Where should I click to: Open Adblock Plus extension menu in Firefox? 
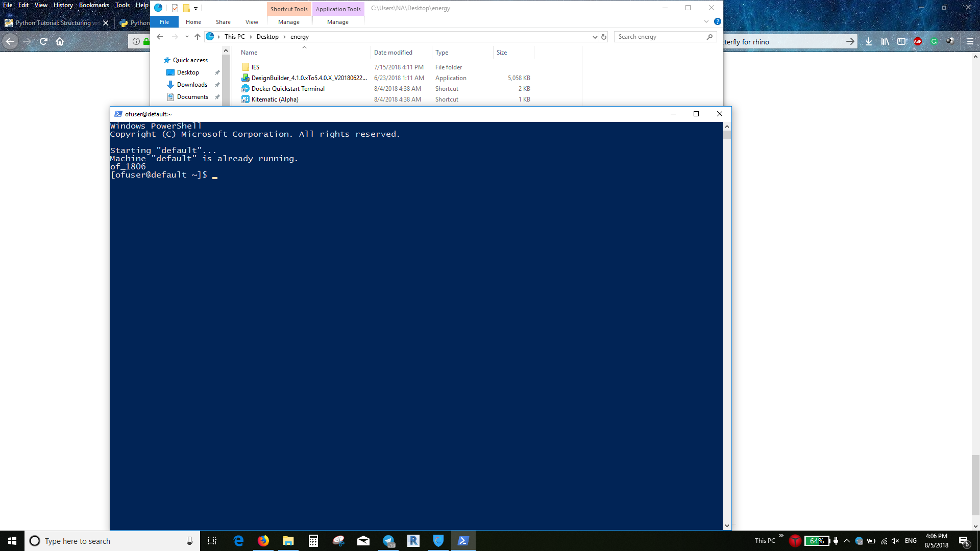917,42
